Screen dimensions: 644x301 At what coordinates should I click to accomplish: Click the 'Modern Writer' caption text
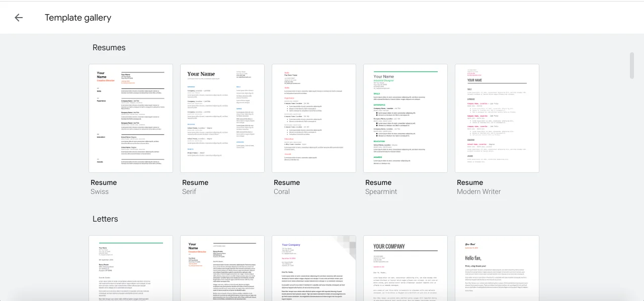click(478, 191)
